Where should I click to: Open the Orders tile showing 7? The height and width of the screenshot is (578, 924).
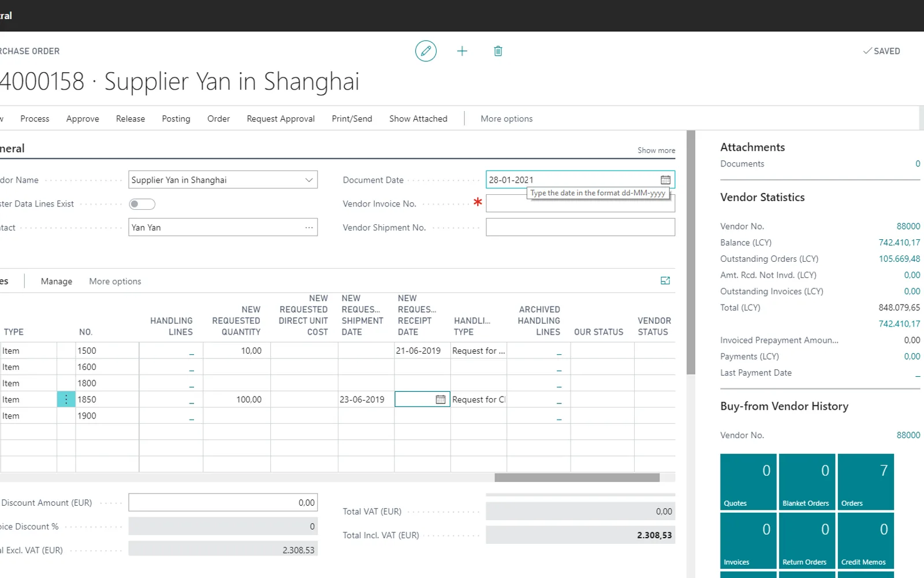[x=866, y=481]
